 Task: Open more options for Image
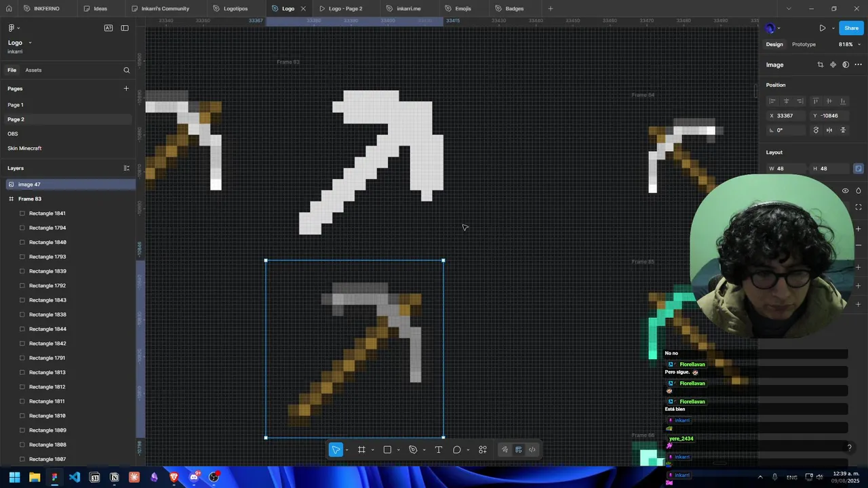[x=859, y=65]
